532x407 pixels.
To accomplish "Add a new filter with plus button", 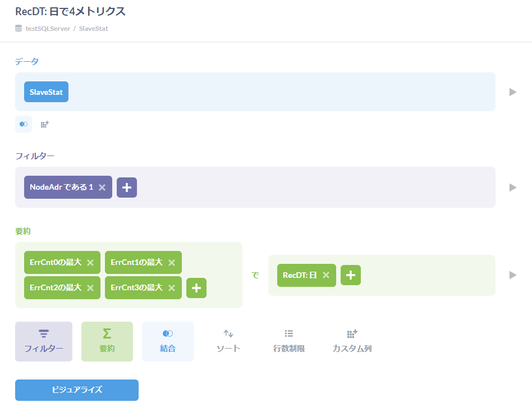I will pos(127,188).
